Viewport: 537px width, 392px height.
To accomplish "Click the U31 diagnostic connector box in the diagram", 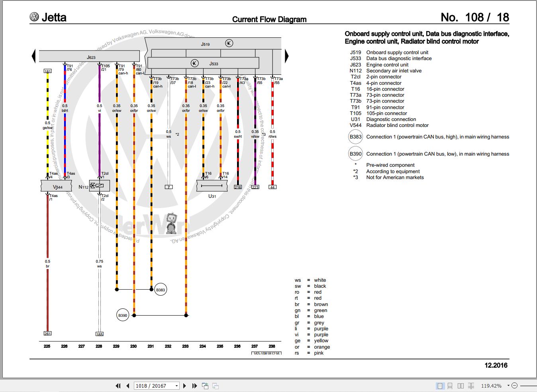I will (x=212, y=186).
